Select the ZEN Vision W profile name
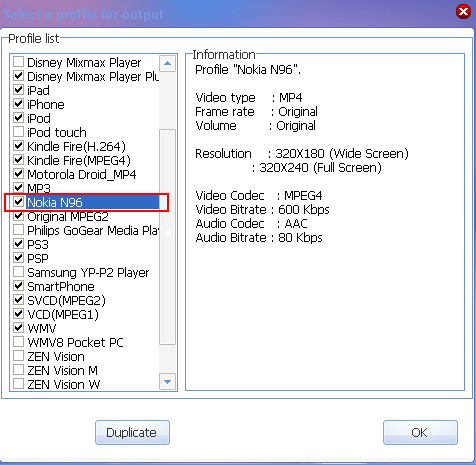Viewport: 476px width, 465px height. pos(63,385)
